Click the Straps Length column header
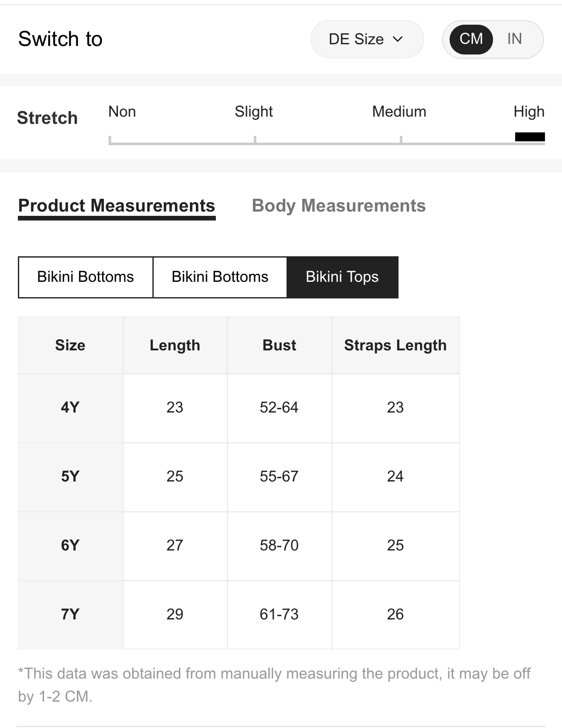Image resolution: width=562 pixels, height=728 pixels. [396, 345]
